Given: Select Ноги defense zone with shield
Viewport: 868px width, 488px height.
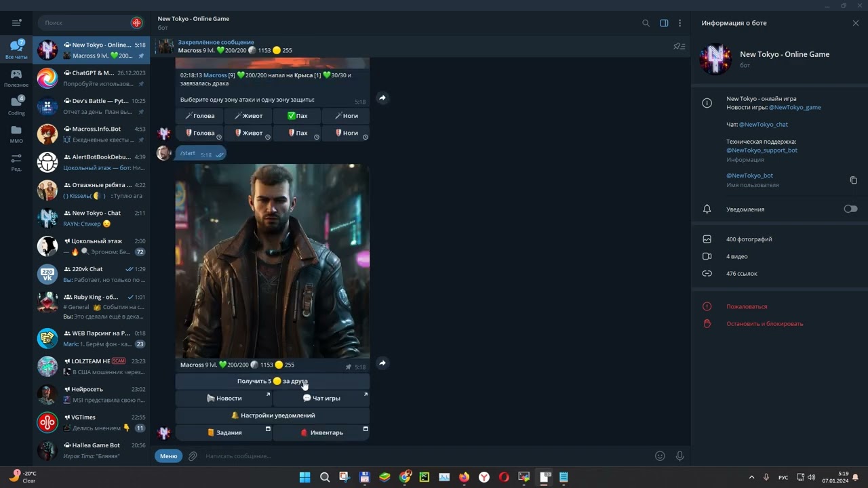Looking at the screenshot, I should (346, 133).
